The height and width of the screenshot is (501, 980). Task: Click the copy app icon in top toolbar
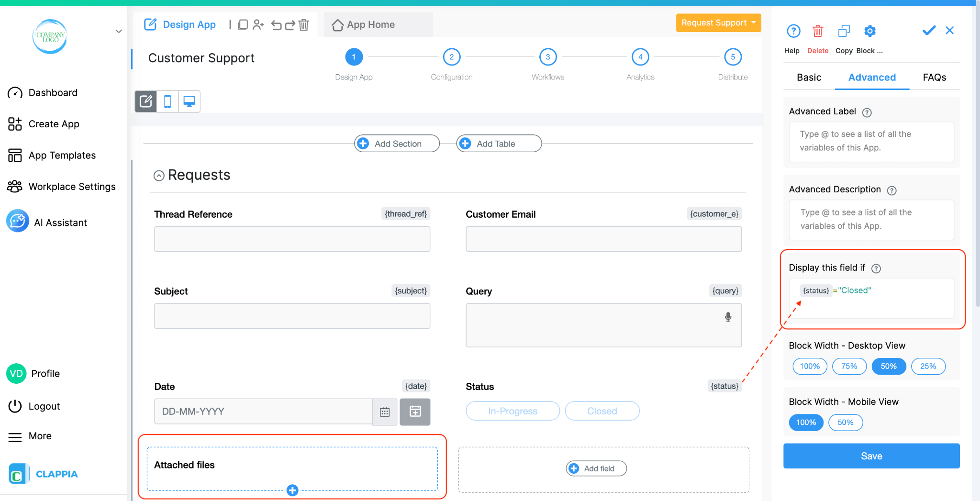[x=243, y=24]
